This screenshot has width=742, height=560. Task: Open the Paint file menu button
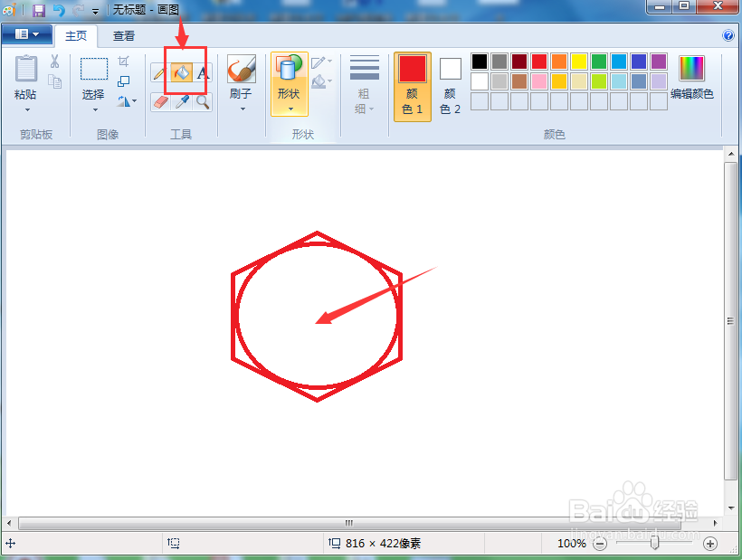click(26, 34)
